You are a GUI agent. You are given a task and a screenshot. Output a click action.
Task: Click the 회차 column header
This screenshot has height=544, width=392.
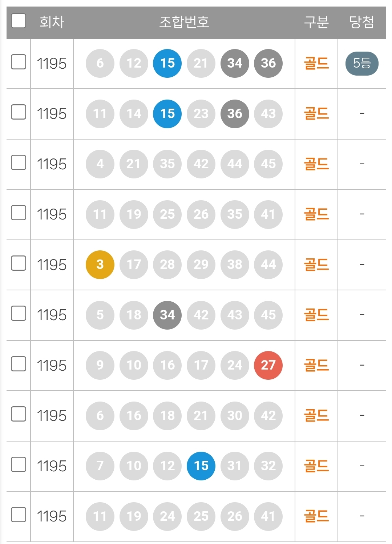52,22
